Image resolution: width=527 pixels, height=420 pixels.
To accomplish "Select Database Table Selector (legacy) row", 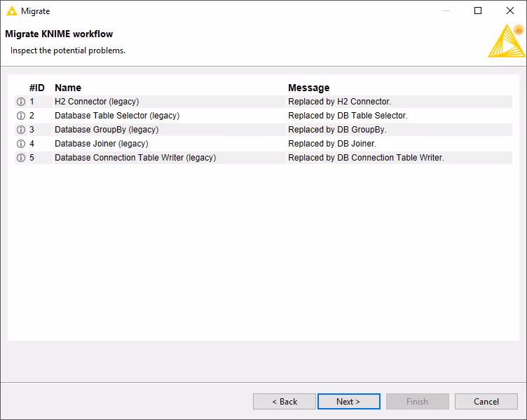I will tap(117, 116).
